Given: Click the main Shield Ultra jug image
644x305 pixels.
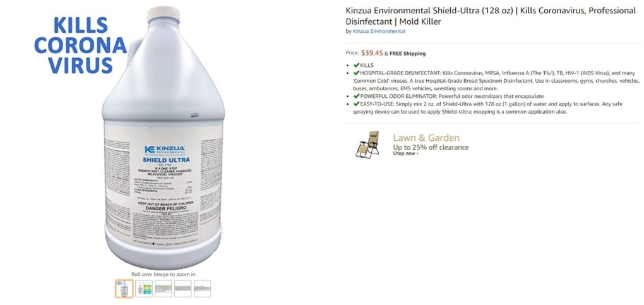Looking at the screenshot, I should tap(164, 138).
